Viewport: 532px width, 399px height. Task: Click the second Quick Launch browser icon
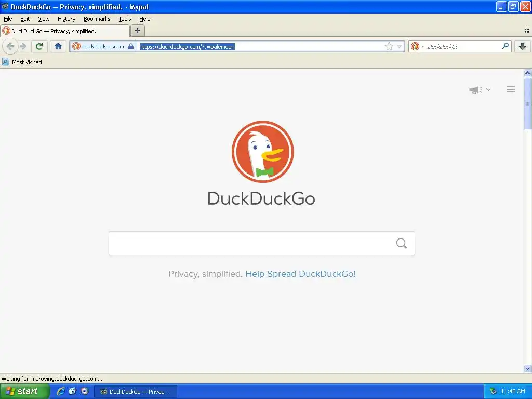pos(72,391)
